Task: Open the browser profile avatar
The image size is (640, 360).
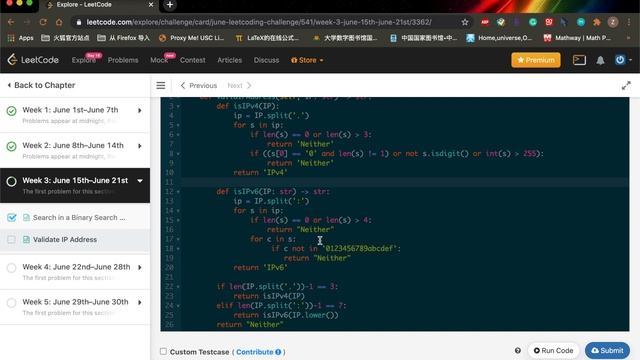Action: (613, 22)
